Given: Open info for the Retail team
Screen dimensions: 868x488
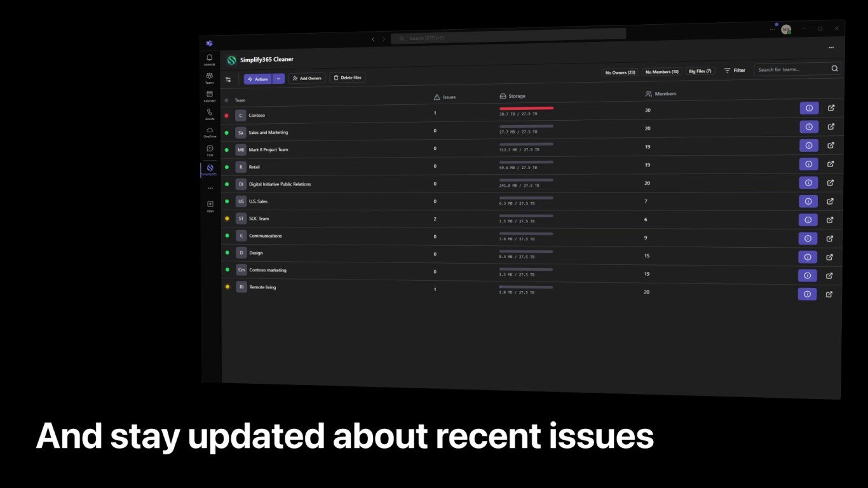Looking at the screenshot, I should 808,164.
